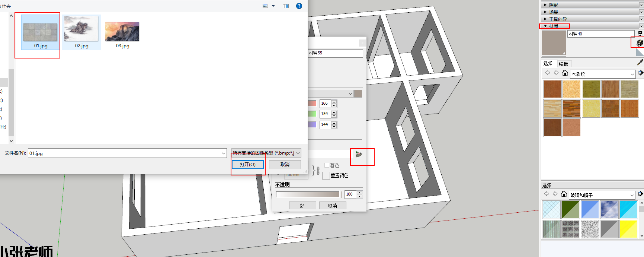
Task: Close the 工具向导 tray panel with its x
Action: 641,19
